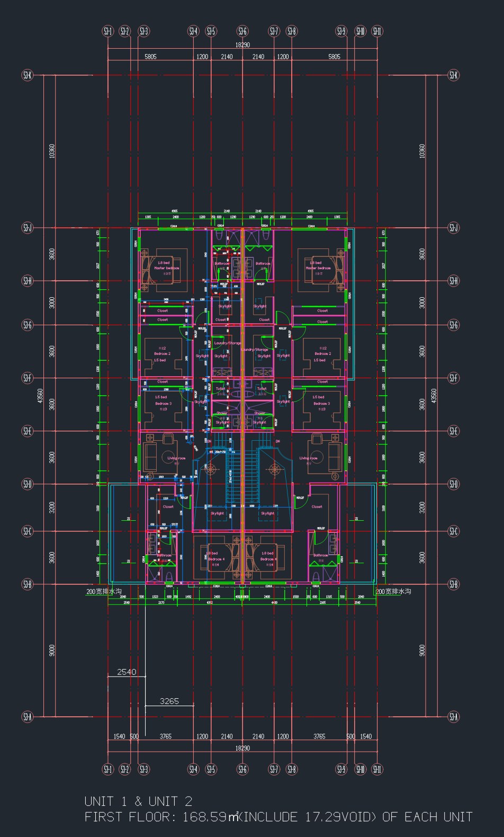Click the S3-K grid bubble on left side
The height and width of the screenshot is (837, 504).
click(x=28, y=75)
